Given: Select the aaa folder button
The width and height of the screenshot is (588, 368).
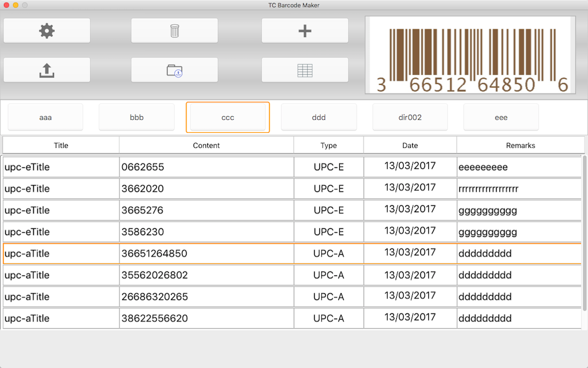Looking at the screenshot, I should pyautogui.click(x=45, y=117).
